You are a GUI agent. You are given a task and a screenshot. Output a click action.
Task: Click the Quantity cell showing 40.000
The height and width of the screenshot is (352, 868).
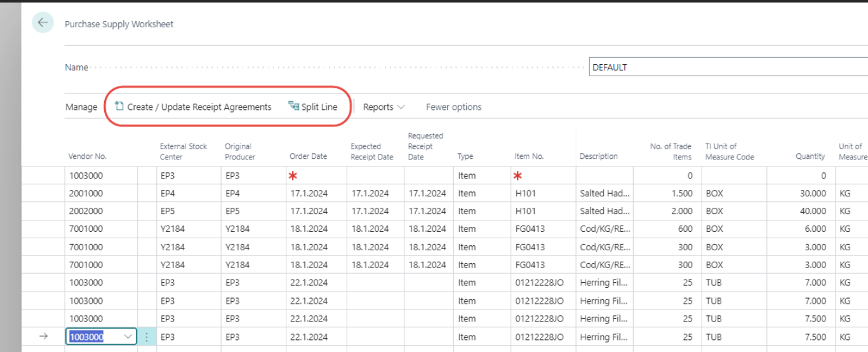[800, 211]
